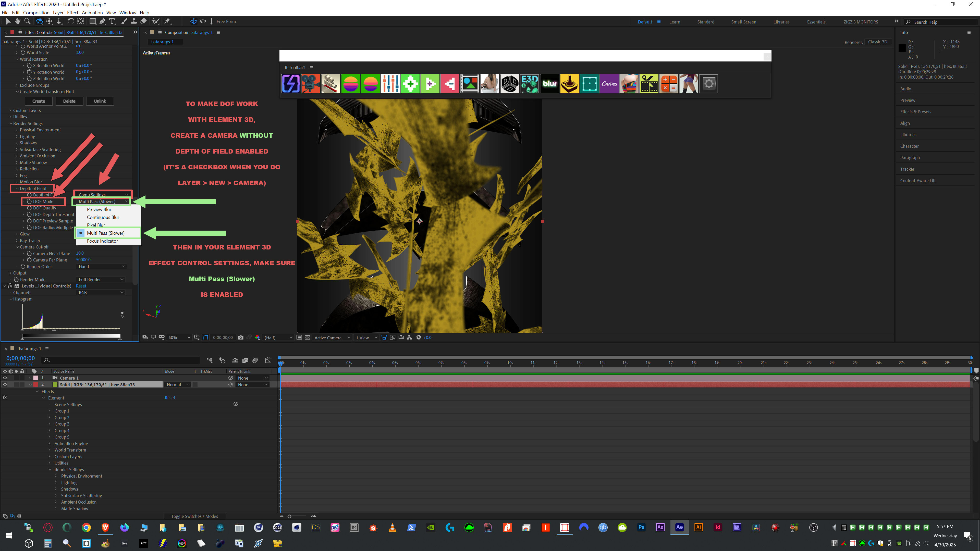This screenshot has height=551, width=980.
Task: Select the Hand tool
Action: [18, 21]
